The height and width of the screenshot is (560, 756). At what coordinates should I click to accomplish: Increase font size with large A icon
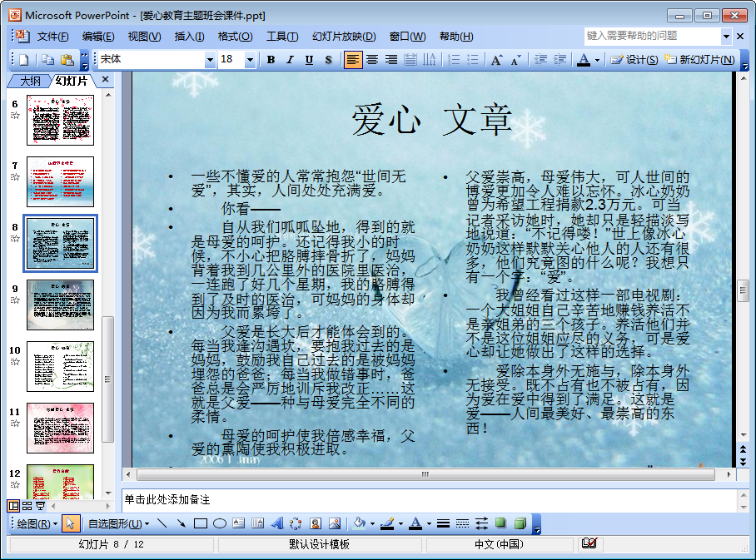tap(496, 60)
